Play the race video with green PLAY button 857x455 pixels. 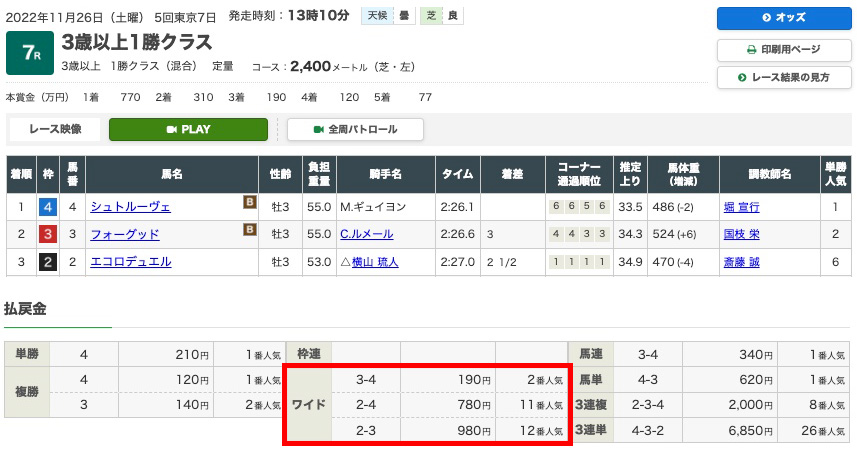(188, 130)
